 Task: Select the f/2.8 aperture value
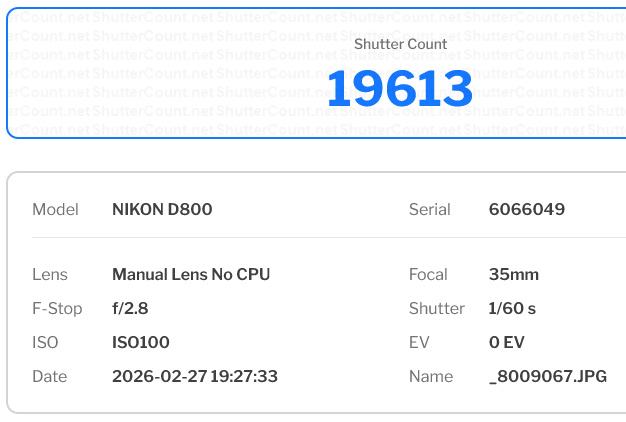tap(130, 309)
